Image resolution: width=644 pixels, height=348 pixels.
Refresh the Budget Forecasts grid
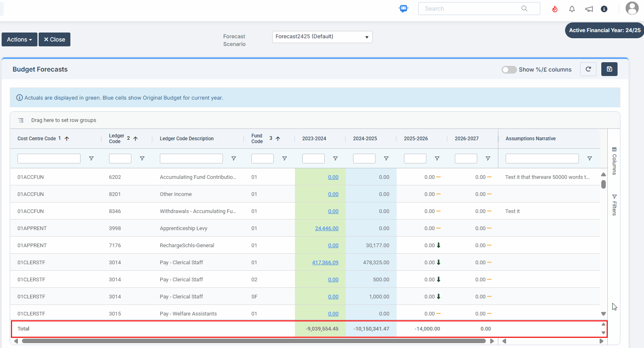[x=588, y=69]
